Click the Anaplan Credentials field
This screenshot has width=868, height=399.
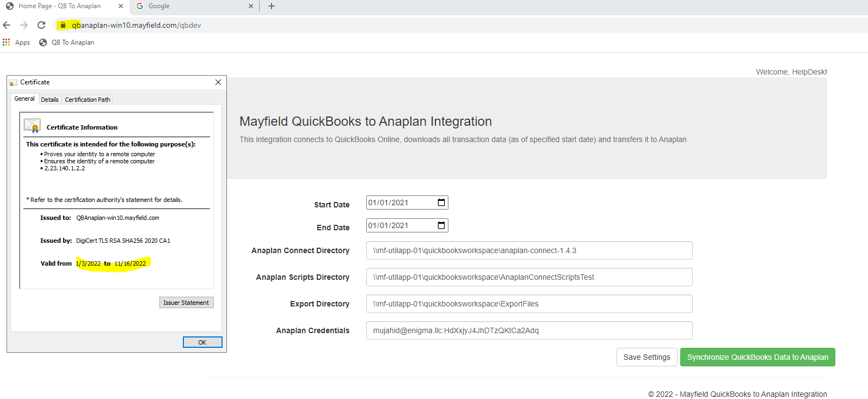529,330
